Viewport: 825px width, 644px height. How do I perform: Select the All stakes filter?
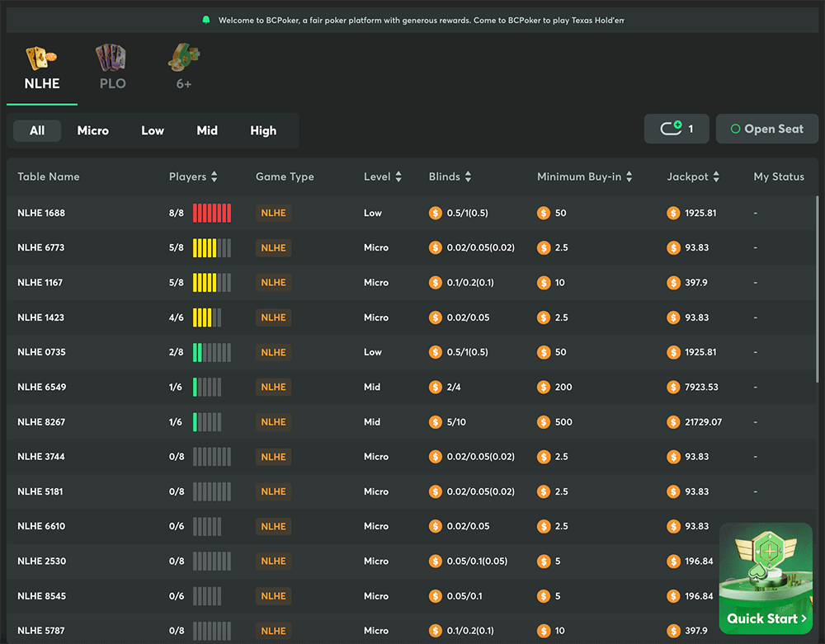click(x=37, y=130)
